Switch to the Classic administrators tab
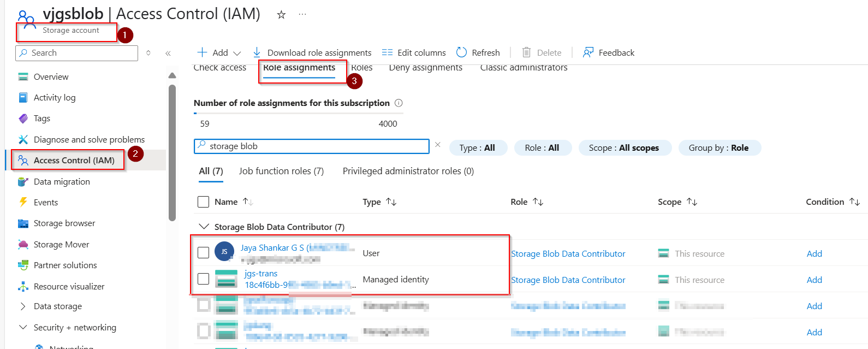 pyautogui.click(x=524, y=68)
